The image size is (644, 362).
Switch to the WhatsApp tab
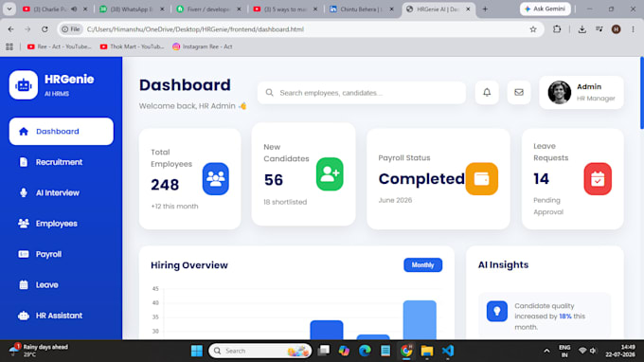133,9
